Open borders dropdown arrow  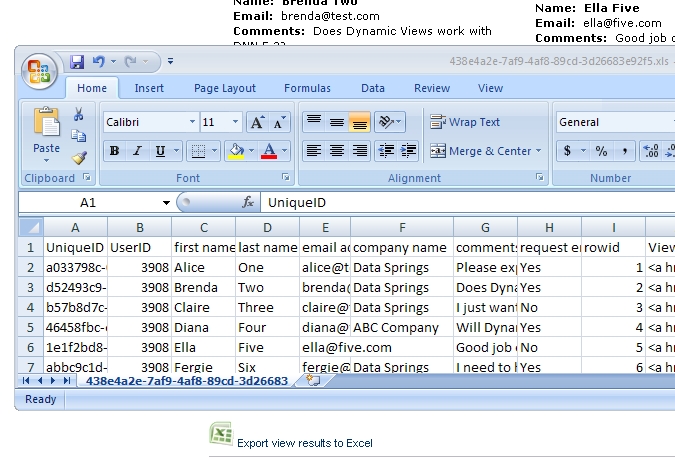pyautogui.click(x=214, y=151)
